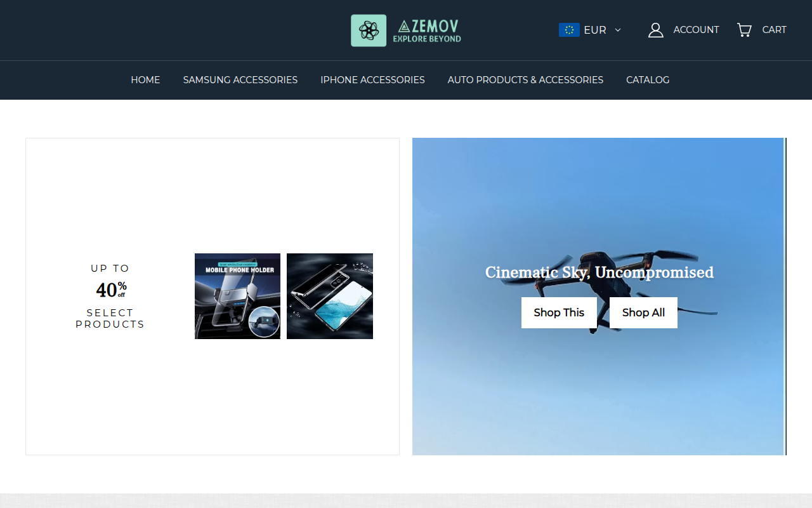Click the mobile phone holder product image
The height and width of the screenshot is (508, 812).
(x=237, y=296)
